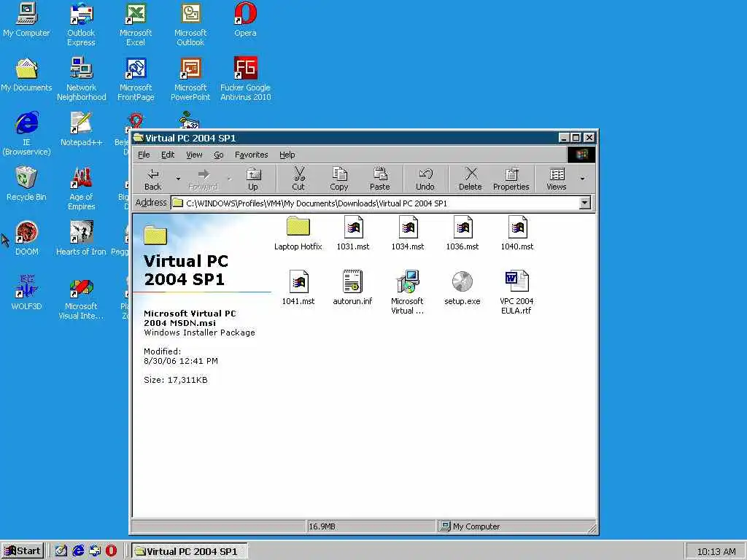Open the Favorites menu
Viewport: 747px width, 560px height.
[252, 155]
